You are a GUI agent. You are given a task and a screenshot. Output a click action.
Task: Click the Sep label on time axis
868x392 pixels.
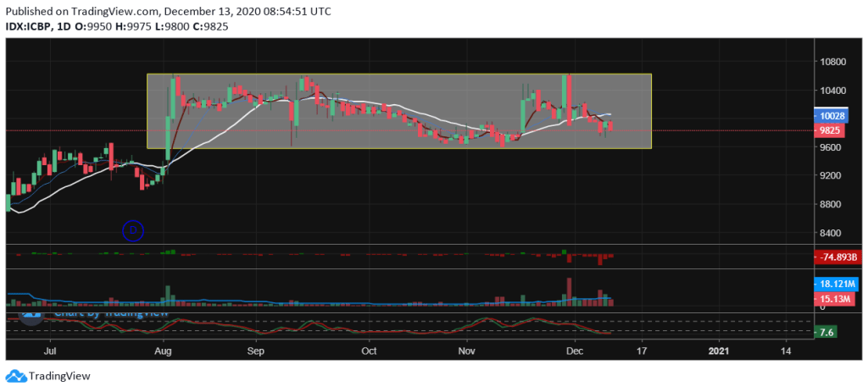coord(256,350)
